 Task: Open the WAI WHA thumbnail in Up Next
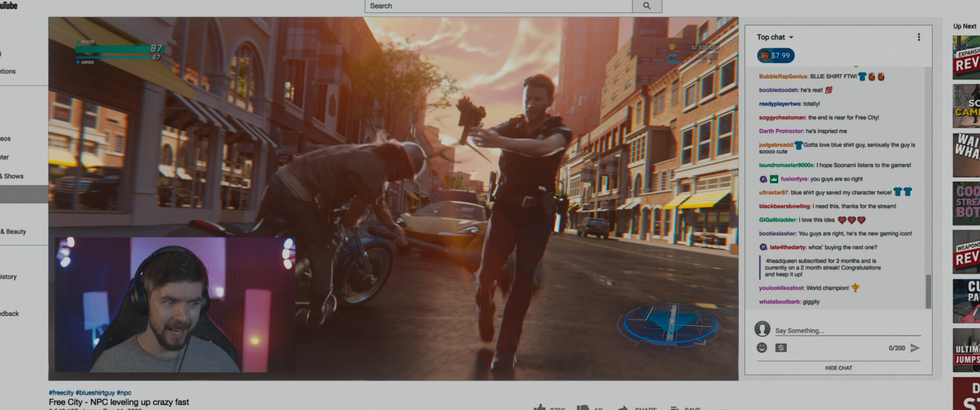(966, 155)
